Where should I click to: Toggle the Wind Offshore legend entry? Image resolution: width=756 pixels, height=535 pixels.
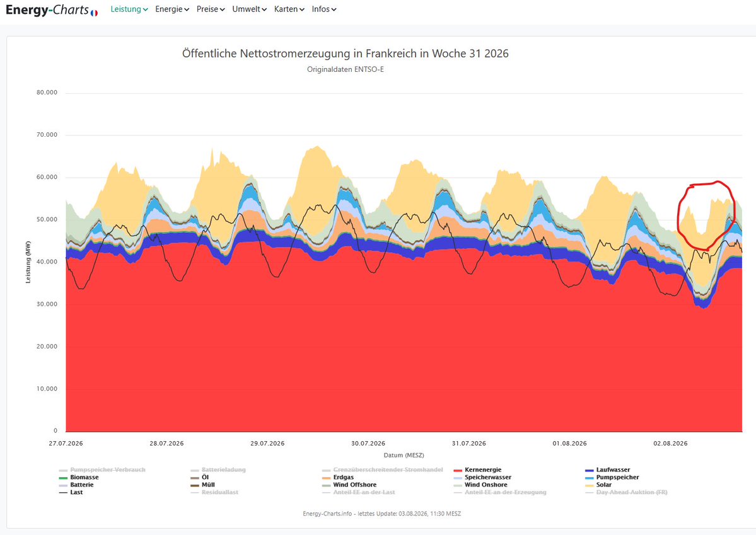349,485
